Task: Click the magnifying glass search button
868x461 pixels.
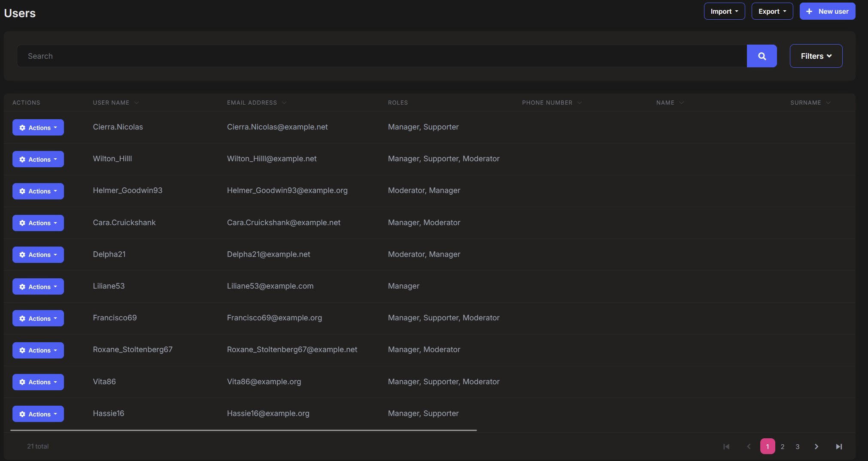Action: (x=762, y=56)
